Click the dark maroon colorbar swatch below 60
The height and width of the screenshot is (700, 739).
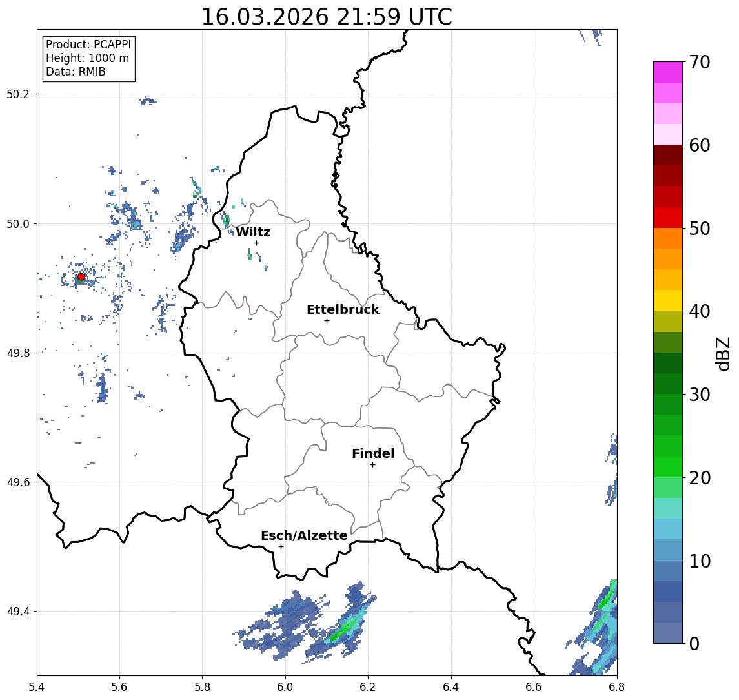668,155
